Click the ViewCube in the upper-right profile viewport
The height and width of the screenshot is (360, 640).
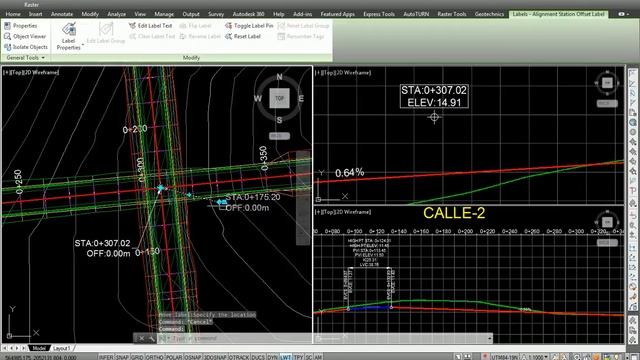(607, 82)
